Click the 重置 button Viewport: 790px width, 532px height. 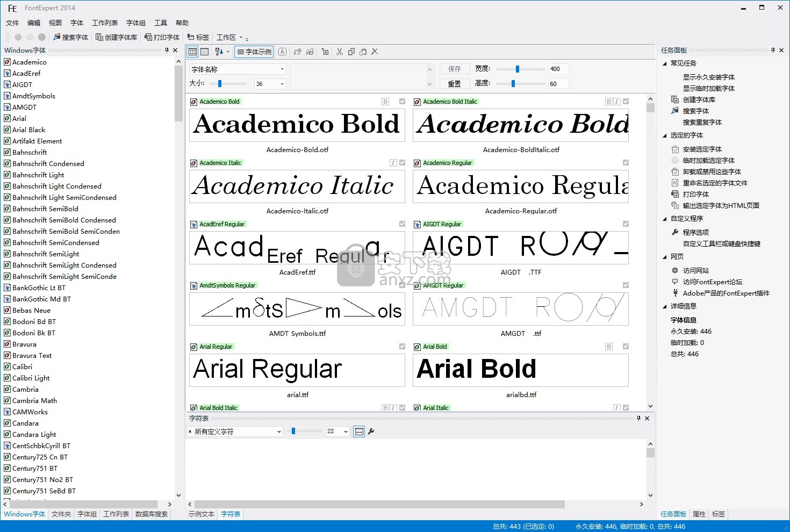coord(455,84)
